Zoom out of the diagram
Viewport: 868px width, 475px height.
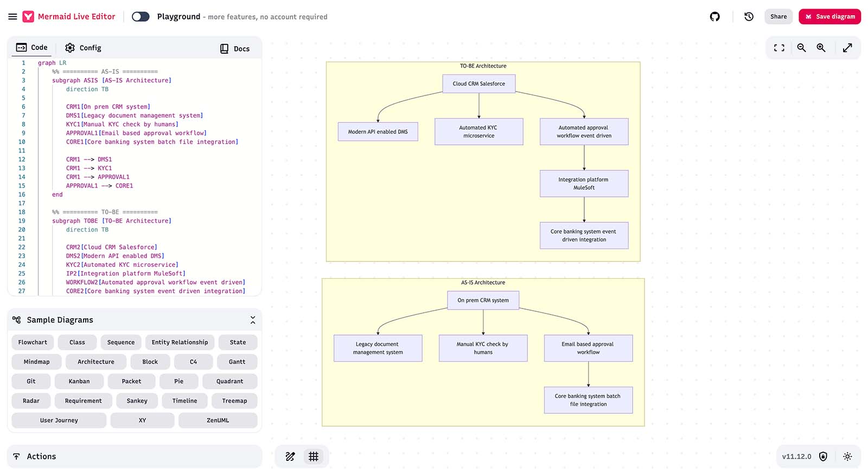[801, 48]
